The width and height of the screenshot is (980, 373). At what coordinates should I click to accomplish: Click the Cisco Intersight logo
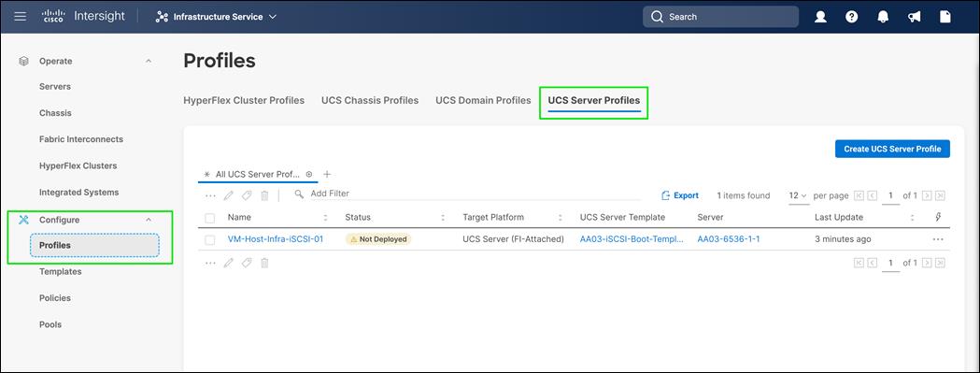[x=84, y=16]
